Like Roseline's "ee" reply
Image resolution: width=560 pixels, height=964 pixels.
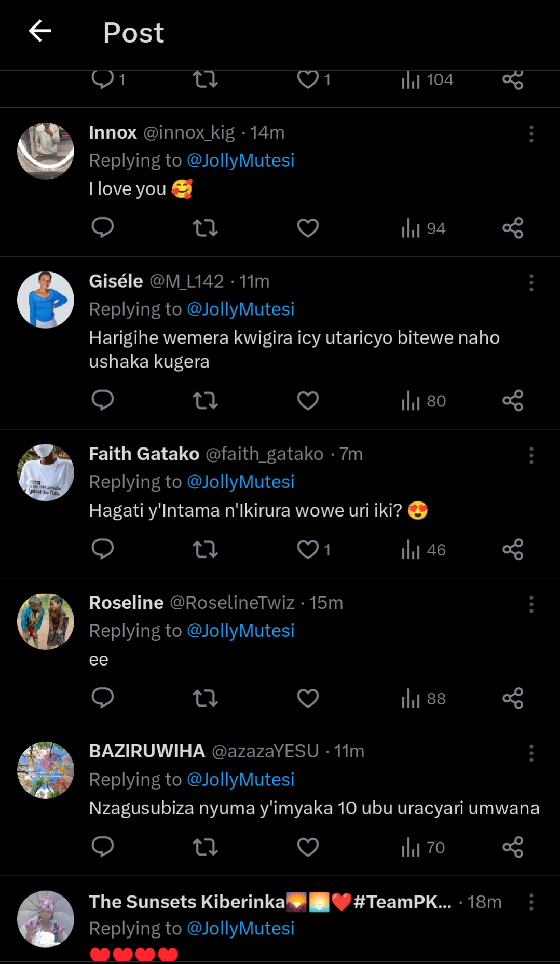click(x=308, y=699)
